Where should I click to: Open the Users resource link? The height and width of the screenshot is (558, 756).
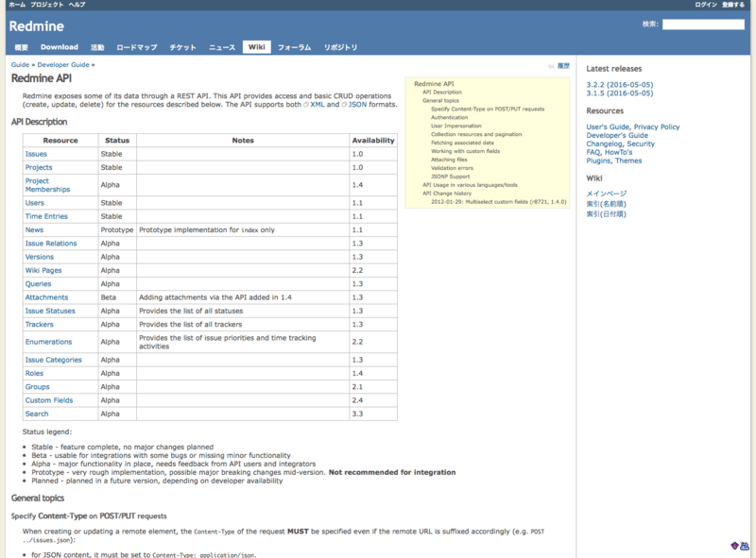click(x=35, y=203)
